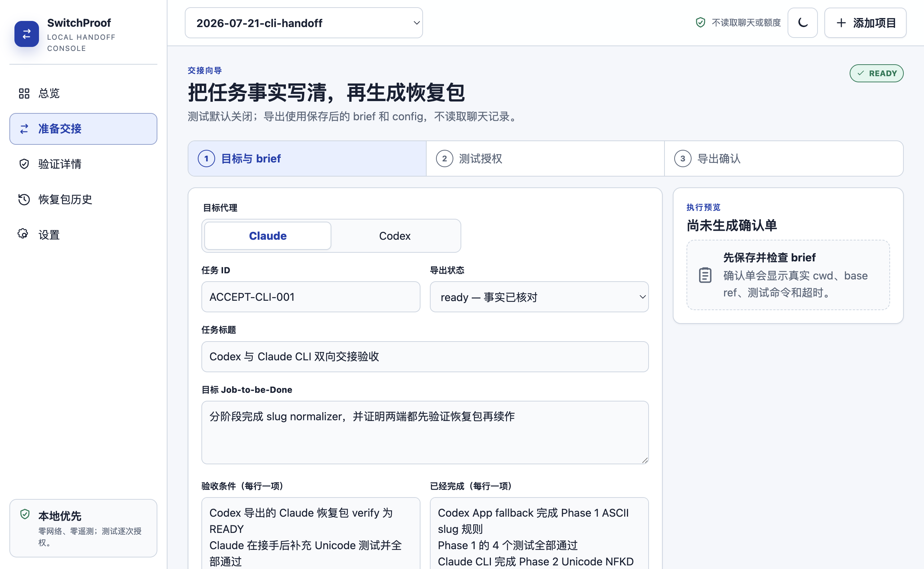The image size is (924, 569).
Task: Click the 恢复包历史 clock history icon
Action: point(24,199)
